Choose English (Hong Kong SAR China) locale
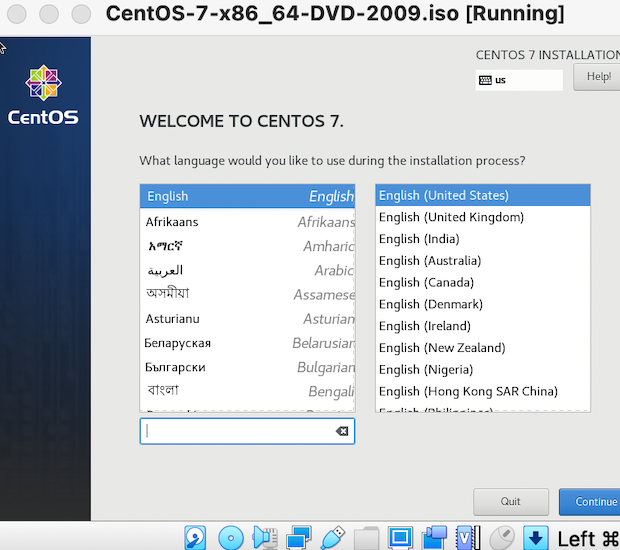This screenshot has width=620, height=550. click(483, 391)
